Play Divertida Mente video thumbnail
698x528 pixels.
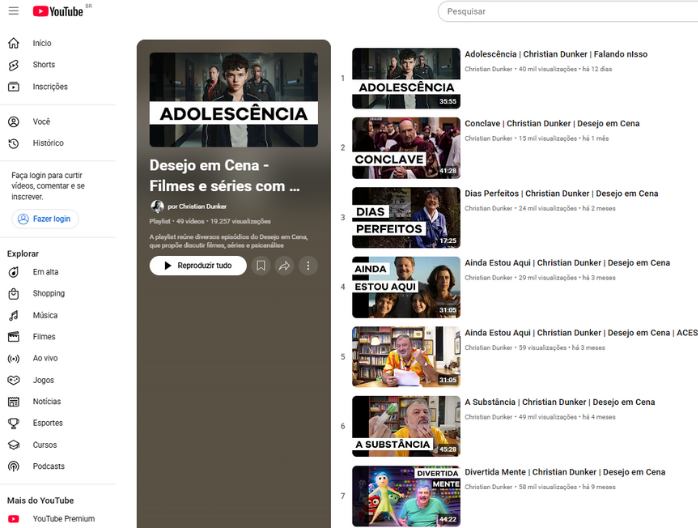(406, 496)
